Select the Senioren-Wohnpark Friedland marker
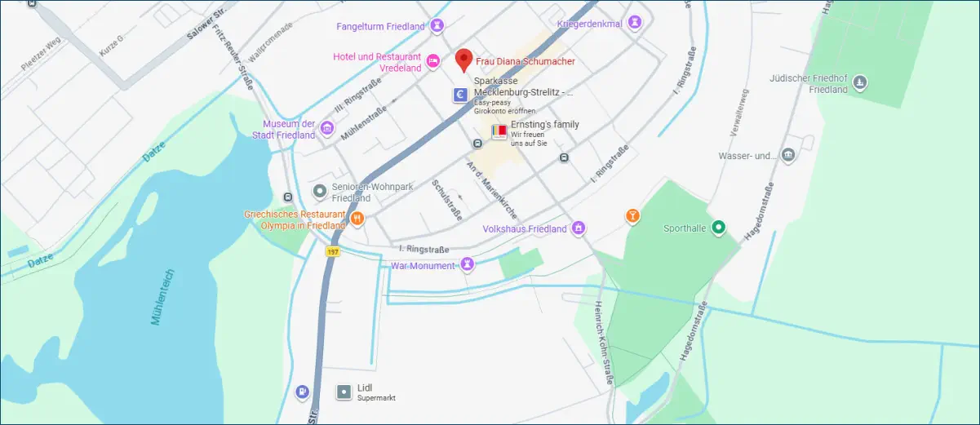The height and width of the screenshot is (425, 980). (320, 191)
